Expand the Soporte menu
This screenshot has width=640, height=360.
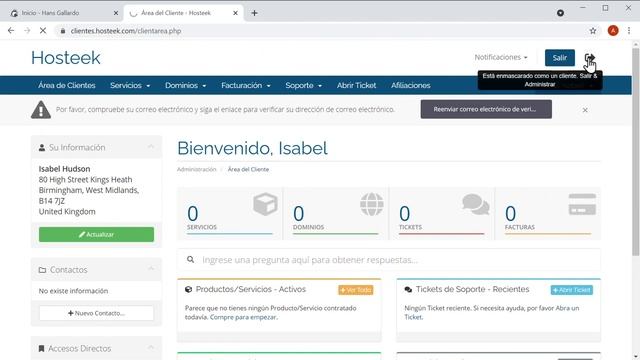(304, 85)
